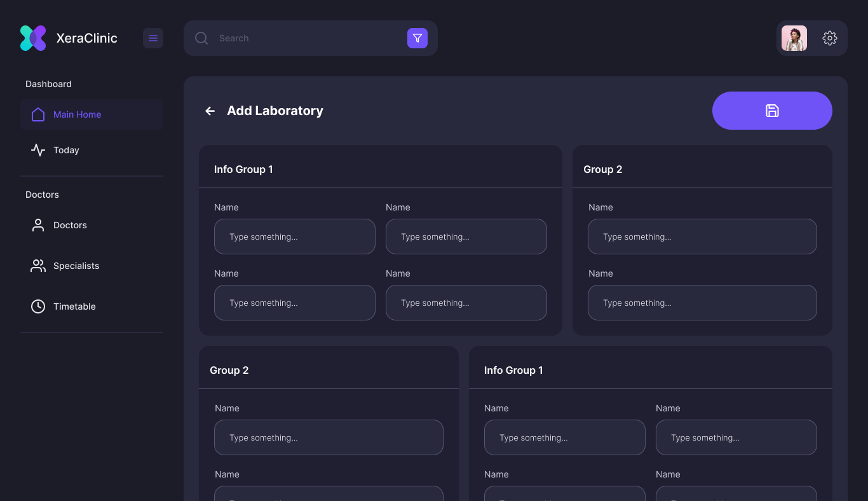The width and height of the screenshot is (868, 501).
Task: Focus the top Search input field
Action: (308, 38)
